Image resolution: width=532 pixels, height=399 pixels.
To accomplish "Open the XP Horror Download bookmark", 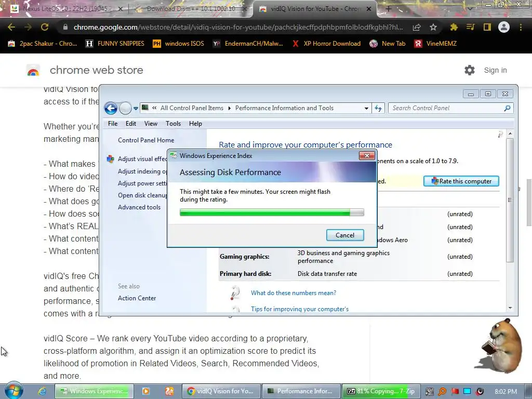I will [326, 44].
